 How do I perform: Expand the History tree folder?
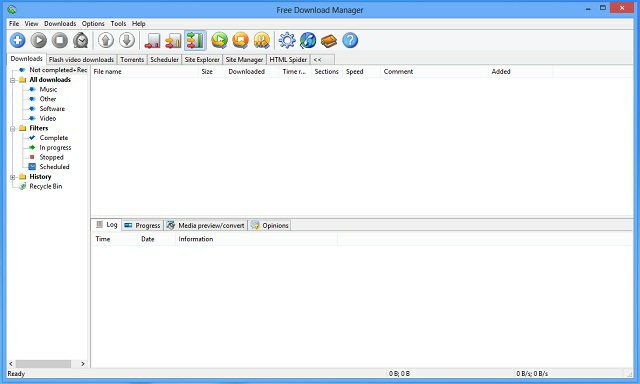tap(13, 177)
